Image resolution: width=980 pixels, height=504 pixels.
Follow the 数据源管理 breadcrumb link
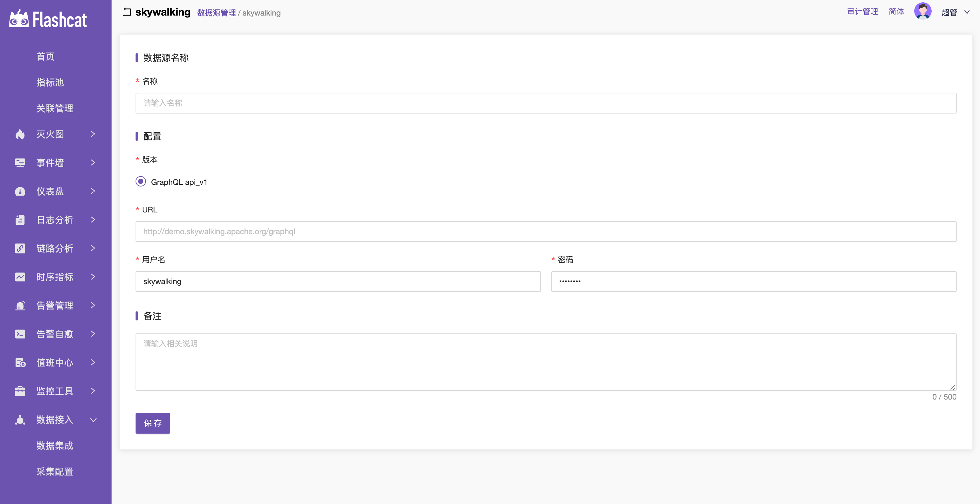pos(217,13)
